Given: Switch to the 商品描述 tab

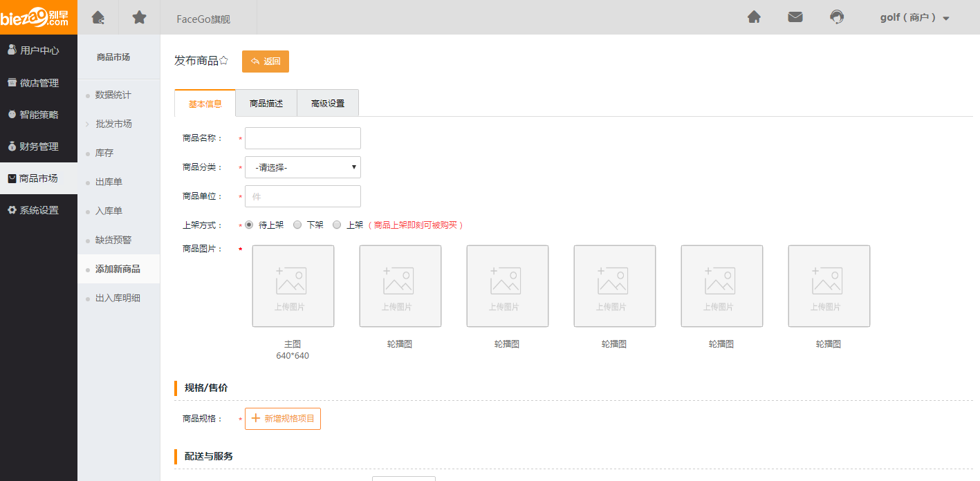Looking at the screenshot, I should click(266, 104).
